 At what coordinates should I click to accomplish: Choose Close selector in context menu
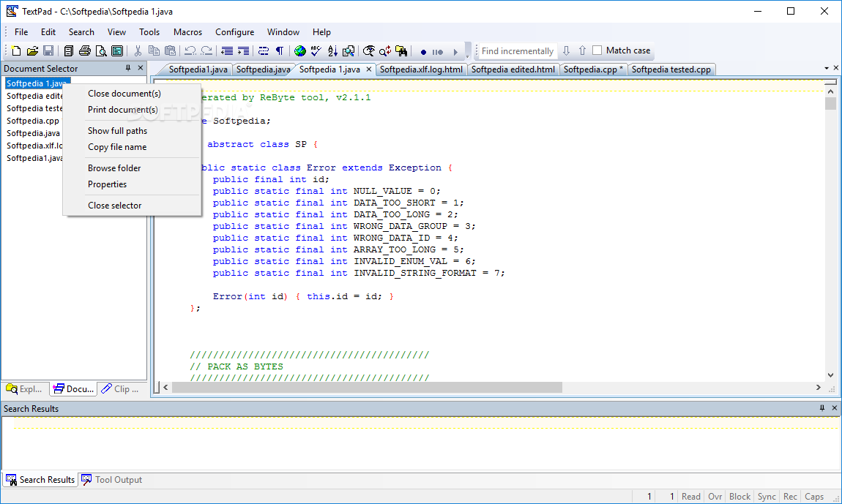133,206
